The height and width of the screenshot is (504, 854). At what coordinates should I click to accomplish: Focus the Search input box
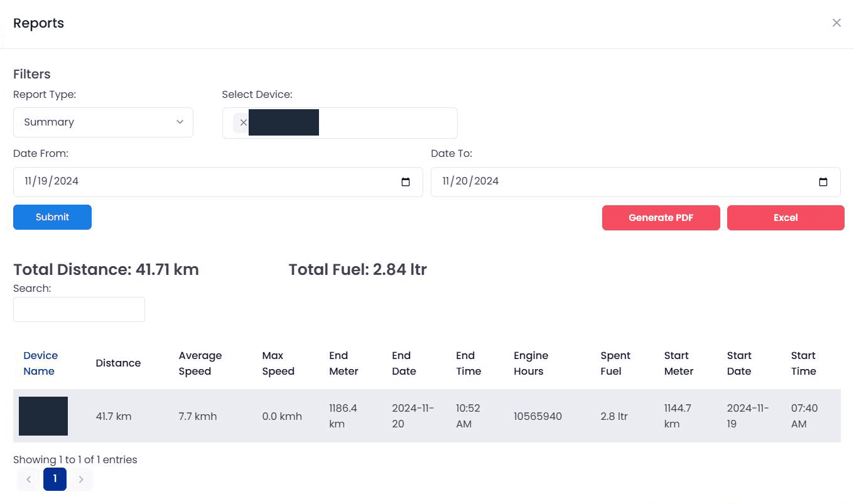click(79, 309)
